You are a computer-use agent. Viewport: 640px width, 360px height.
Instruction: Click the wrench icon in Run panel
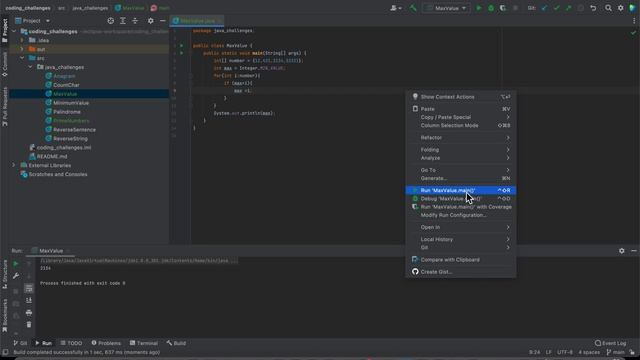point(16,276)
